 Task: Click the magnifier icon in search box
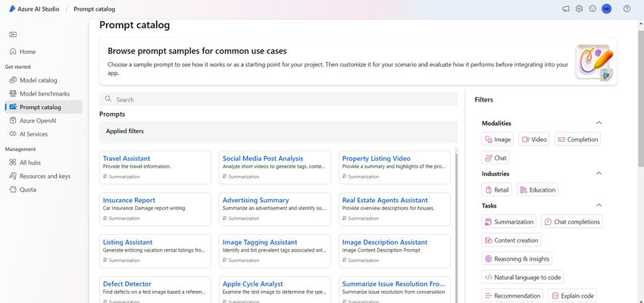pos(109,99)
